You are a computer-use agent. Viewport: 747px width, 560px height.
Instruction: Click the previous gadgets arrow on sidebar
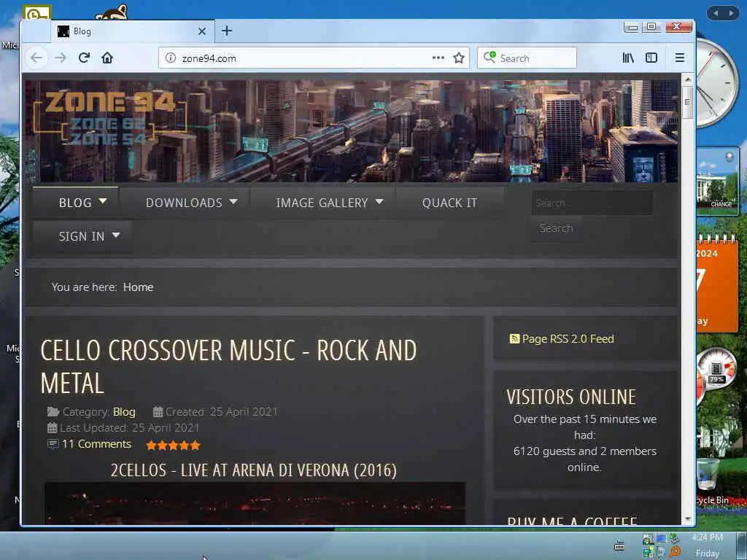coord(716,13)
